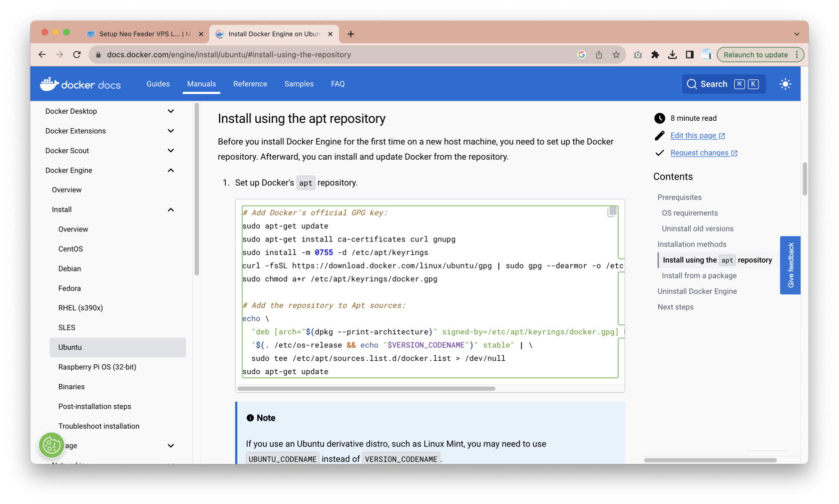
Task: Copy the code block with copy icon
Action: pos(612,212)
